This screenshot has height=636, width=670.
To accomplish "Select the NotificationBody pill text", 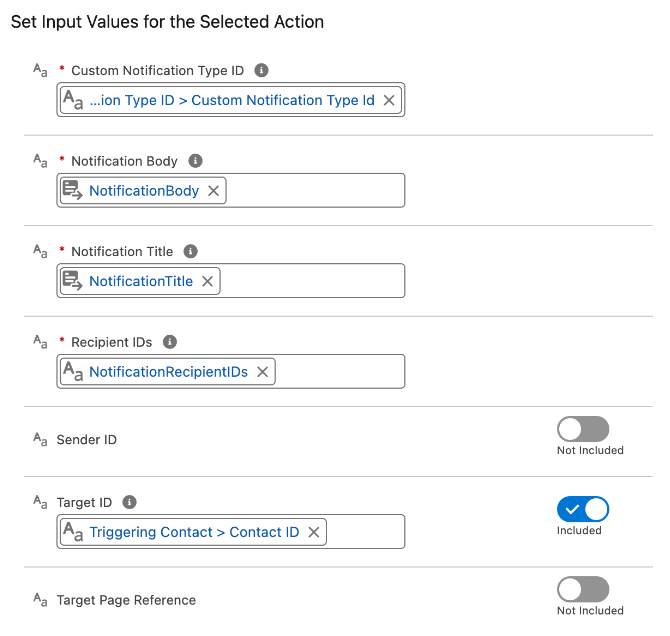I will pyautogui.click(x=144, y=191).
